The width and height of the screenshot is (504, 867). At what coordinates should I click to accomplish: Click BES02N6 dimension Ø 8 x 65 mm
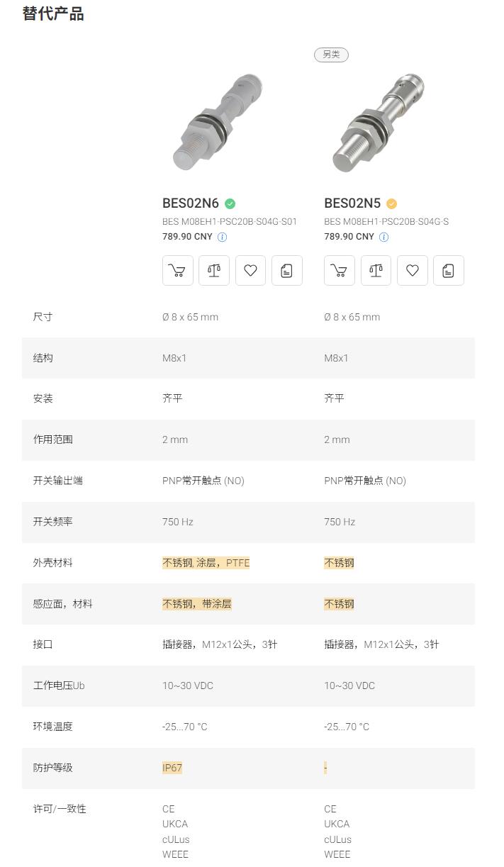[191, 317]
